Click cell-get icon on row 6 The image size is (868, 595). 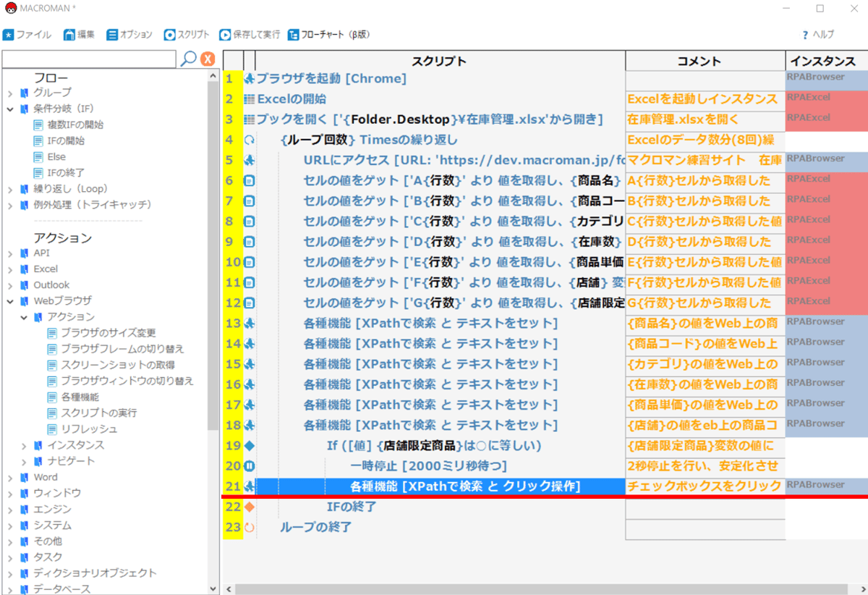250,180
